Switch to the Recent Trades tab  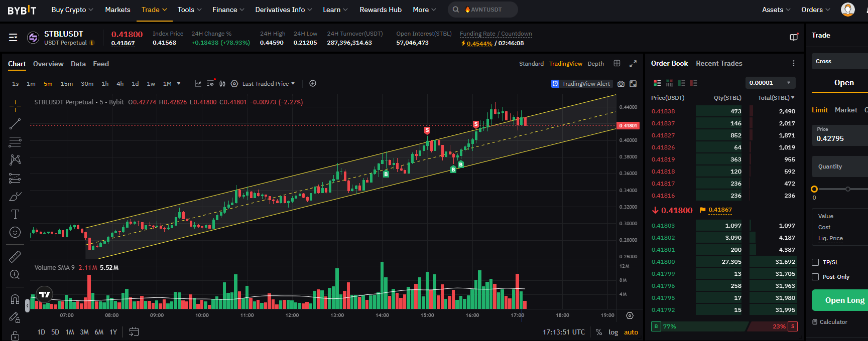pos(719,63)
